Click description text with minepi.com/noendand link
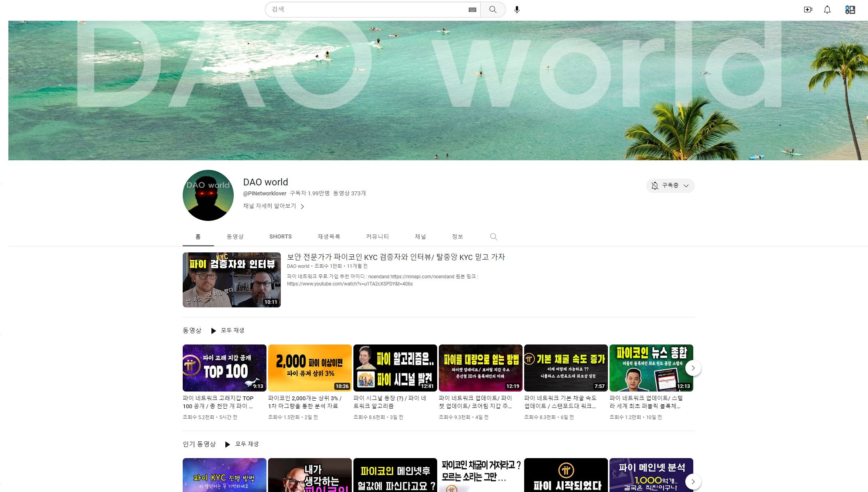 click(x=383, y=280)
